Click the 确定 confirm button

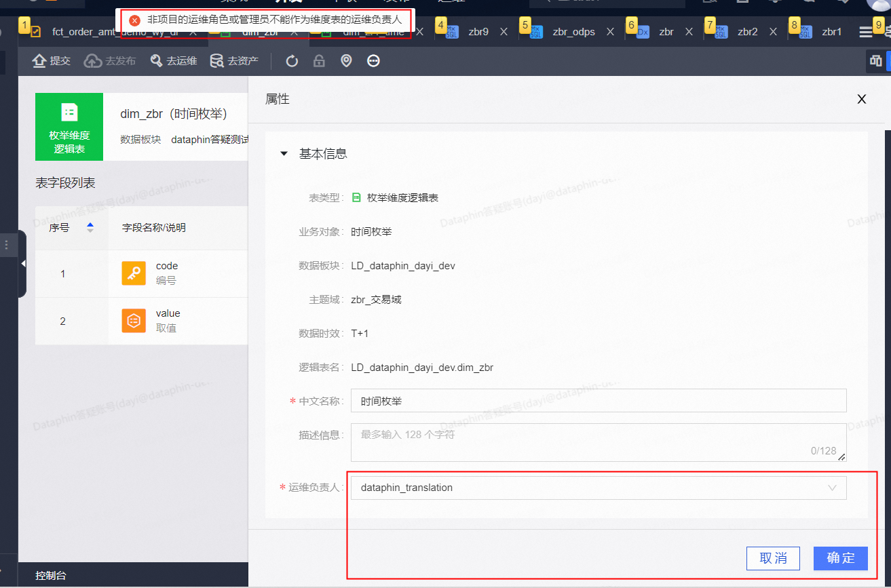pyautogui.click(x=840, y=558)
